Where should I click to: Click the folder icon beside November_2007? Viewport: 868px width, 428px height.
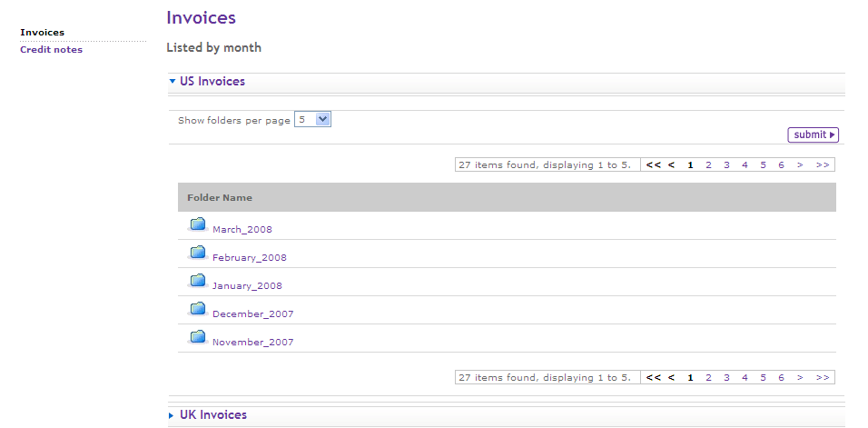[x=197, y=338]
